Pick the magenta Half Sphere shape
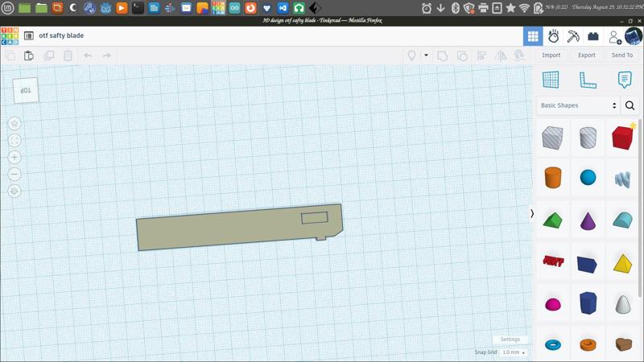Image resolution: width=644 pixels, height=362 pixels. pyautogui.click(x=553, y=304)
